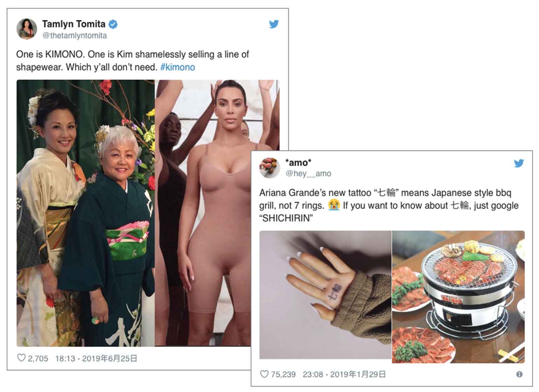The height and width of the screenshot is (392, 539).
Task: Click the Tamlyn Tomita display name
Action: 73,24
